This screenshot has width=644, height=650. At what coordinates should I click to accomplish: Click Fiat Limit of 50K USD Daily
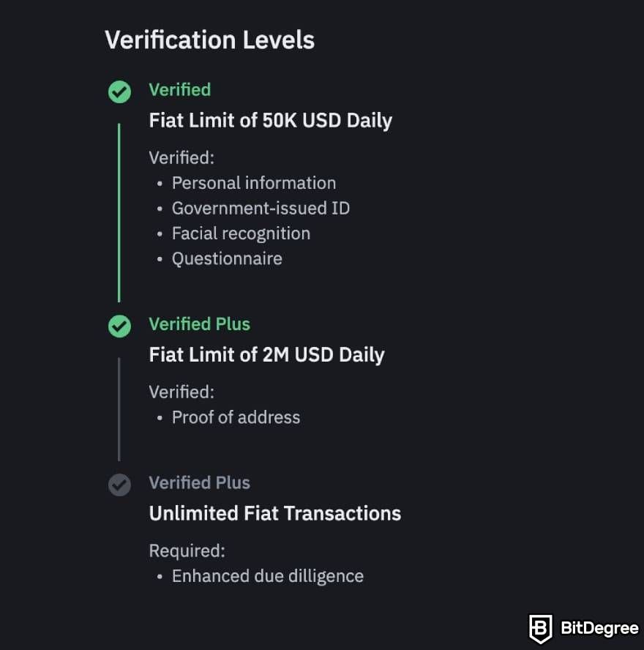pos(270,121)
